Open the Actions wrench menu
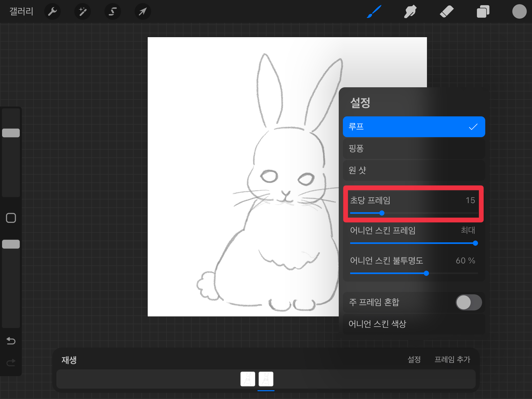Image resolution: width=532 pixels, height=399 pixels. (x=52, y=11)
